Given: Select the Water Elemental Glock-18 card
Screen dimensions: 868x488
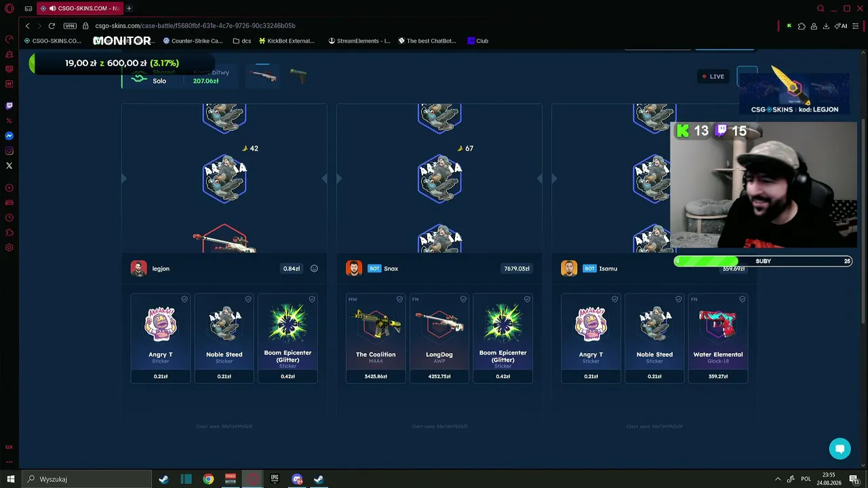Looking at the screenshot, I should click(x=718, y=338).
